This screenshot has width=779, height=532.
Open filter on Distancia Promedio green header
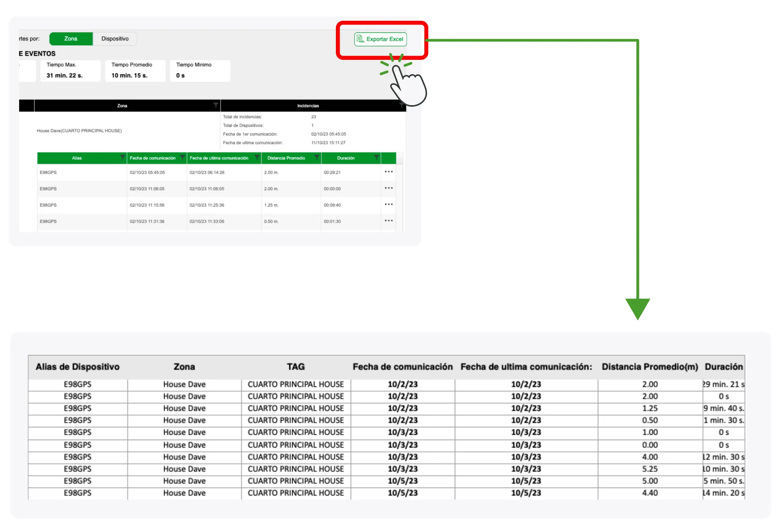[x=317, y=158]
